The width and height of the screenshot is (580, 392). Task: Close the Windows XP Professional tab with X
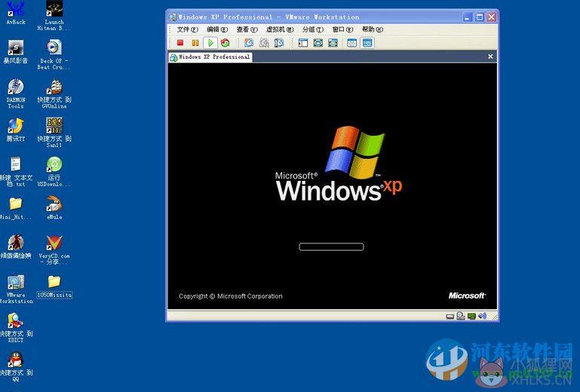pyautogui.click(x=490, y=57)
